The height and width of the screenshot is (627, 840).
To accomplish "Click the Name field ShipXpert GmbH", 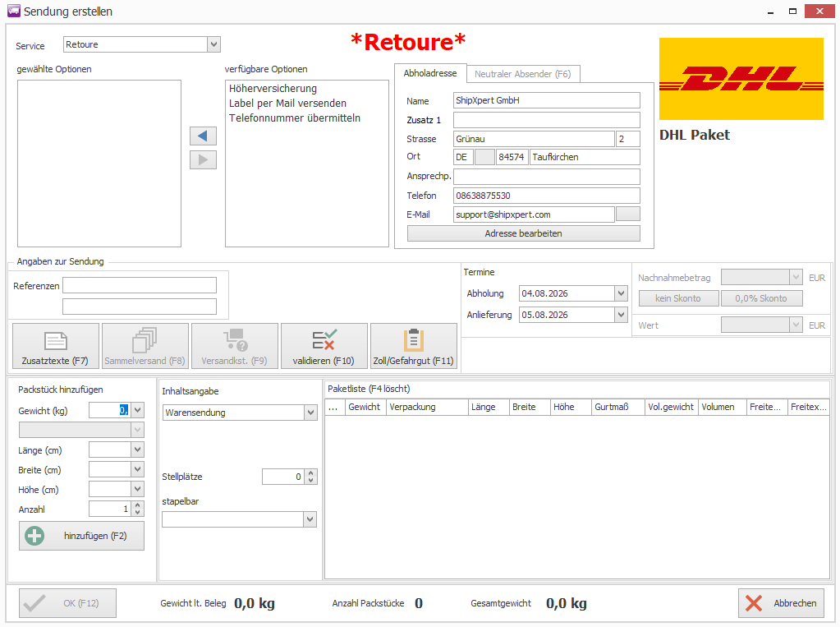I will coord(546,100).
